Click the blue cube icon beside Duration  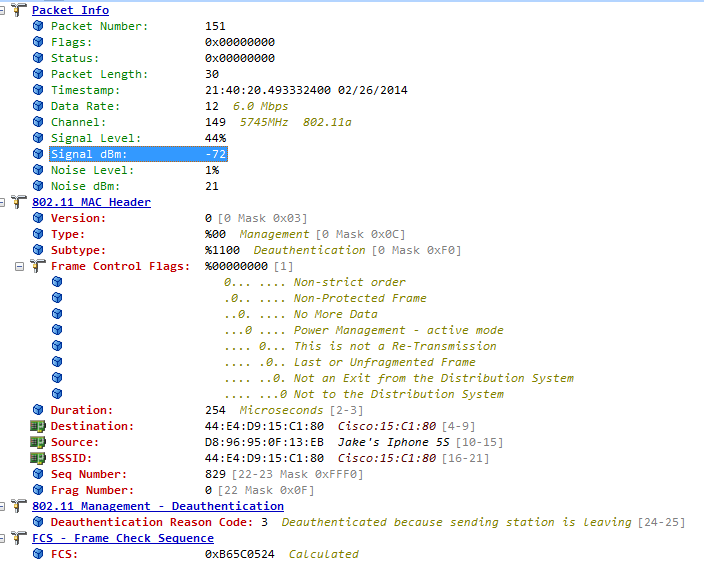[x=38, y=410]
